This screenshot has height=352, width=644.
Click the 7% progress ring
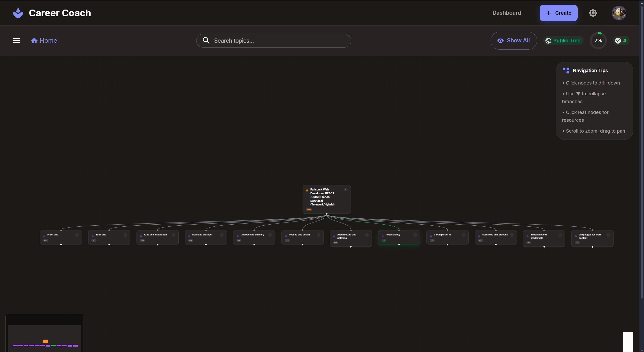click(x=598, y=41)
